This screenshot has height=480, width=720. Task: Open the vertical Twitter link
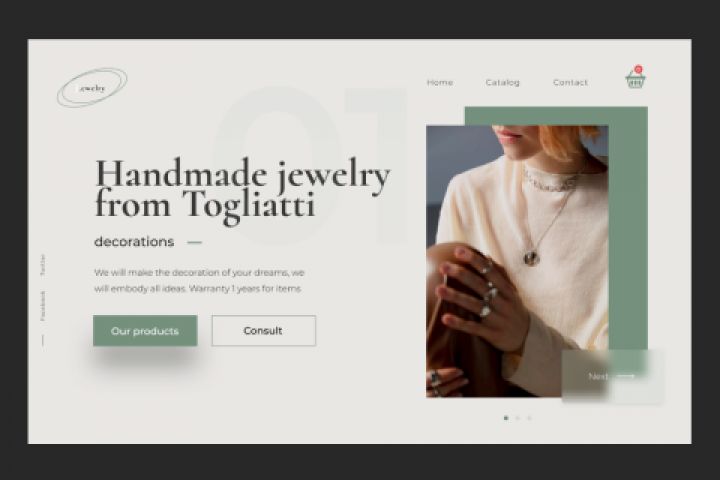pos(43,265)
